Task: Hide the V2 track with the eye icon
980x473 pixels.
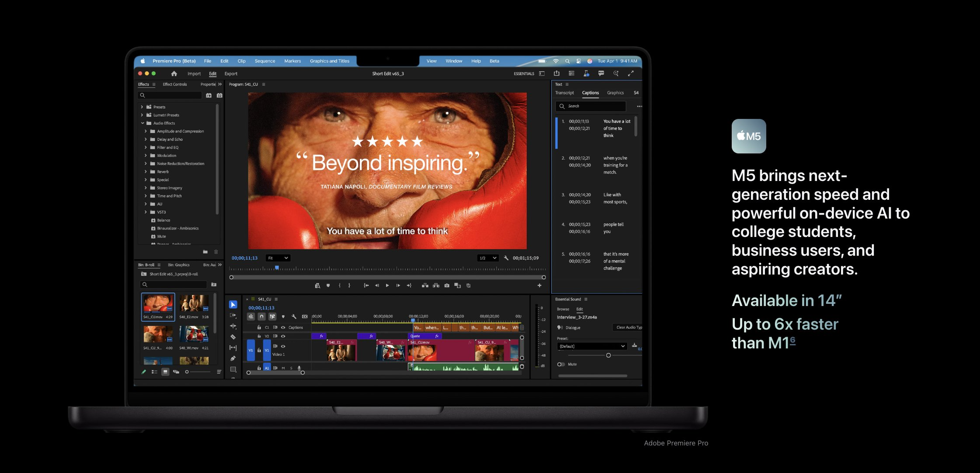Action: [283, 336]
